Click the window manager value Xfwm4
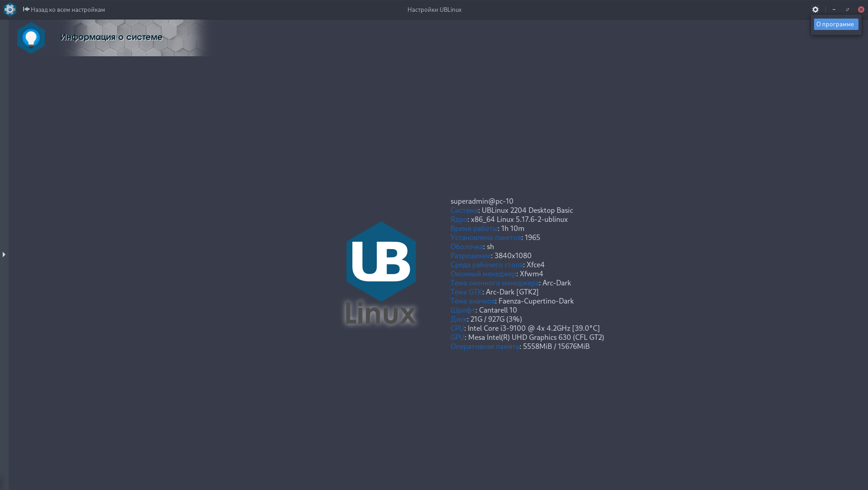This screenshot has width=868, height=490. coord(531,274)
